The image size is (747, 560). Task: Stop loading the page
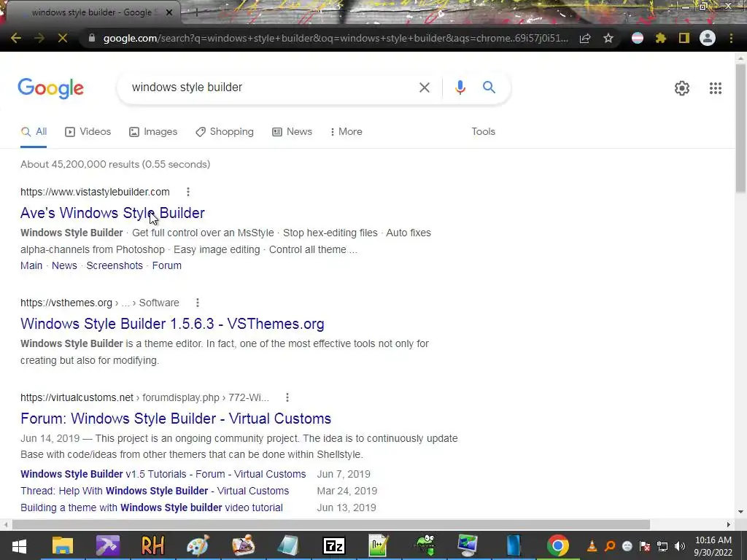63,38
